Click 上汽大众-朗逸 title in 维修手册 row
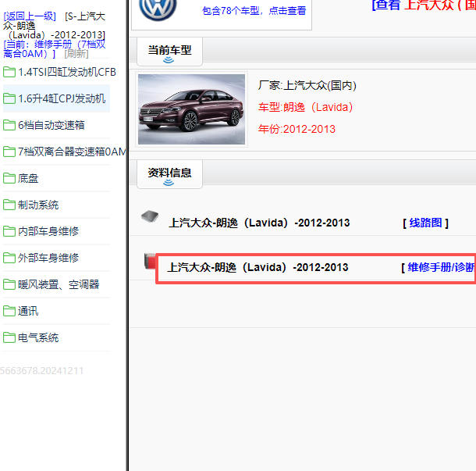Viewport: 476px width, 471px height. tap(258, 267)
